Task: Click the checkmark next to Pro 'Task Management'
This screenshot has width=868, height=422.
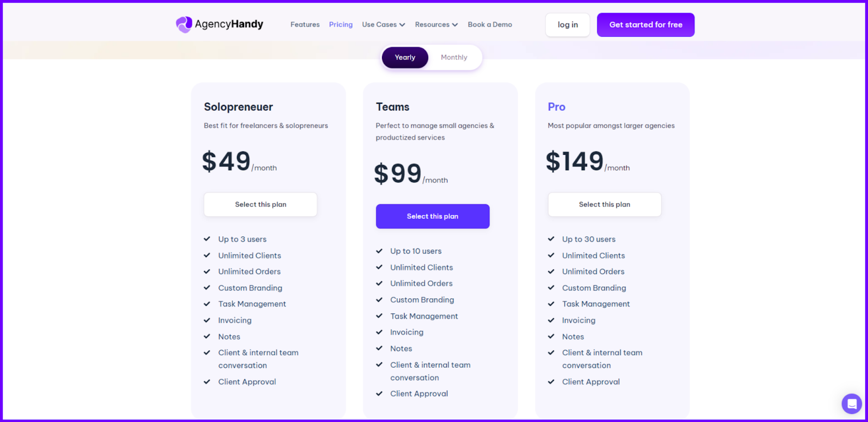Action: 551,304
